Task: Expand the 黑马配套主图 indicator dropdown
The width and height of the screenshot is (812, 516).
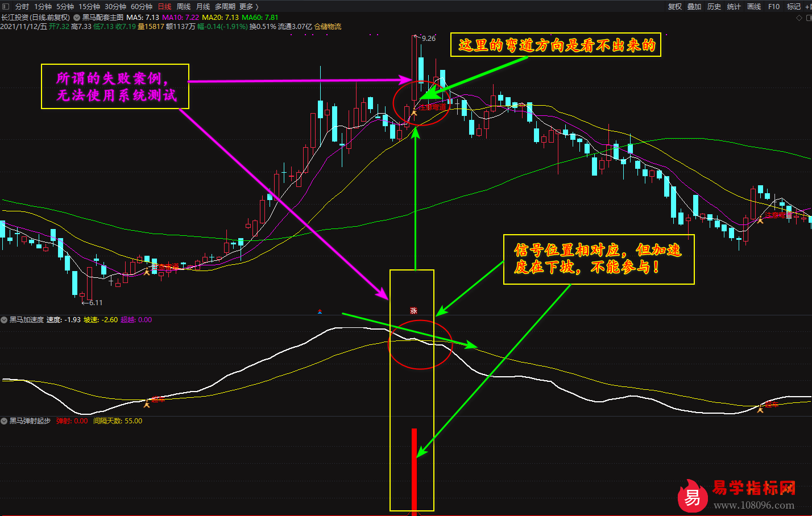Action: [x=77, y=18]
